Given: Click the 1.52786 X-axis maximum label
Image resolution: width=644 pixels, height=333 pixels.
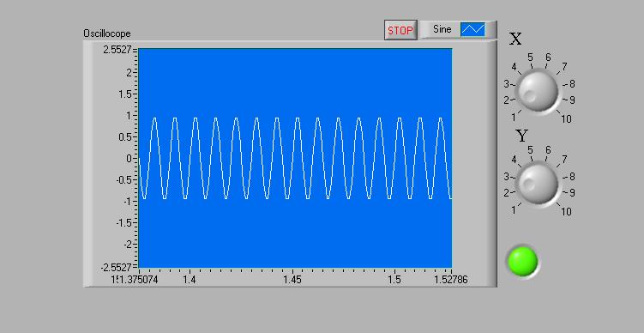Looking at the screenshot, I should coord(451,281).
